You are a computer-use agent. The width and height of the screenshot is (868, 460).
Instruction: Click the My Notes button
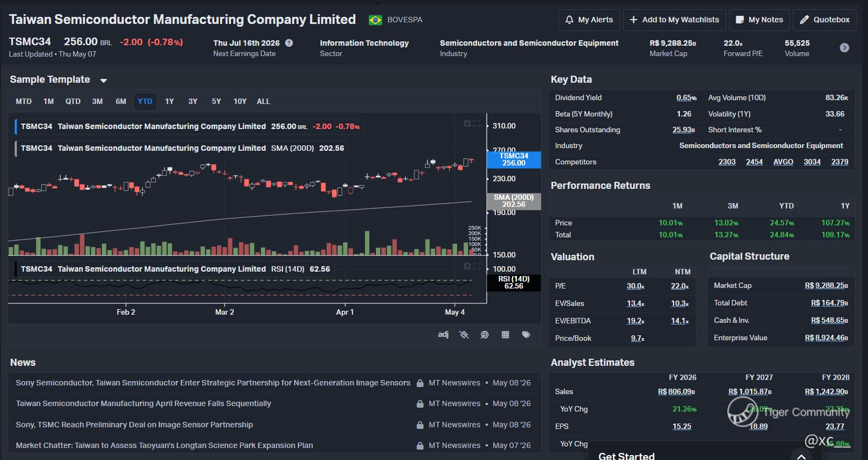(759, 20)
